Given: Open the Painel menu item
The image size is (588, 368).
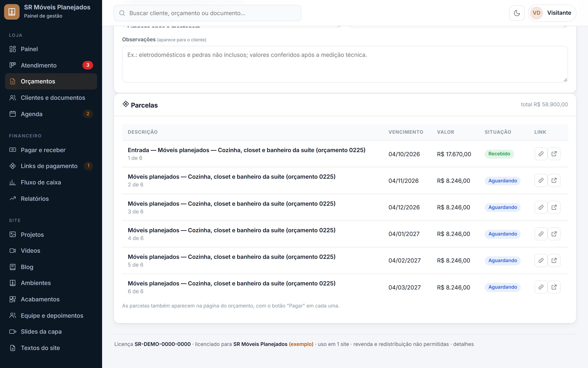Looking at the screenshot, I should tap(51, 49).
